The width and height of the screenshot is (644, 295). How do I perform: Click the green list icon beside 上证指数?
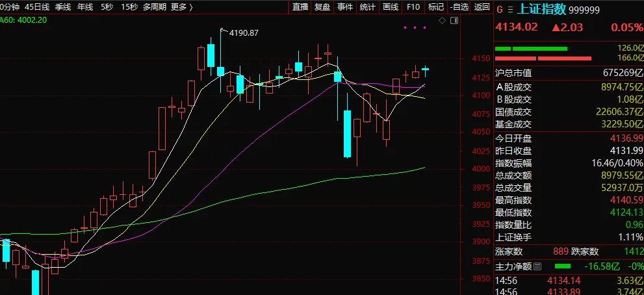[x=510, y=10]
